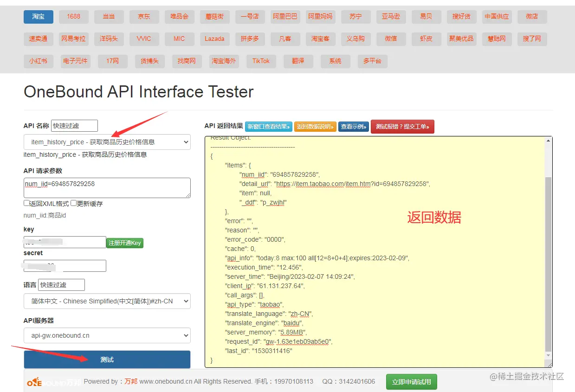Select the 微信 tab
This screenshot has width=575, height=392.
(391, 39)
